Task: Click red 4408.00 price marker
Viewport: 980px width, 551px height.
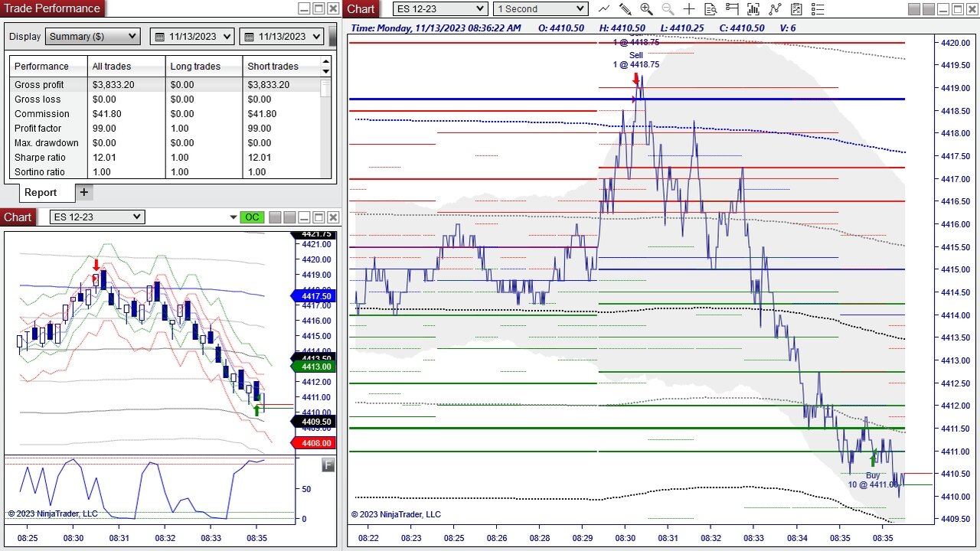Action: coord(314,443)
